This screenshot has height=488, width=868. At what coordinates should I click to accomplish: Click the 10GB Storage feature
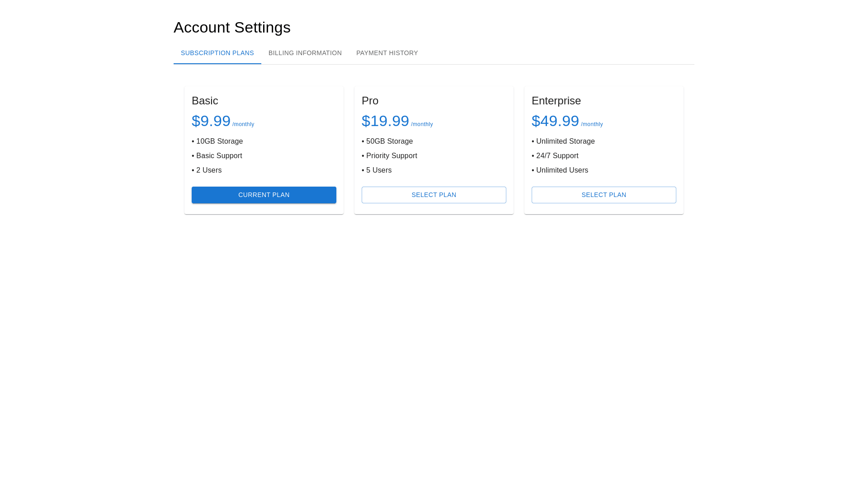pos(219,141)
